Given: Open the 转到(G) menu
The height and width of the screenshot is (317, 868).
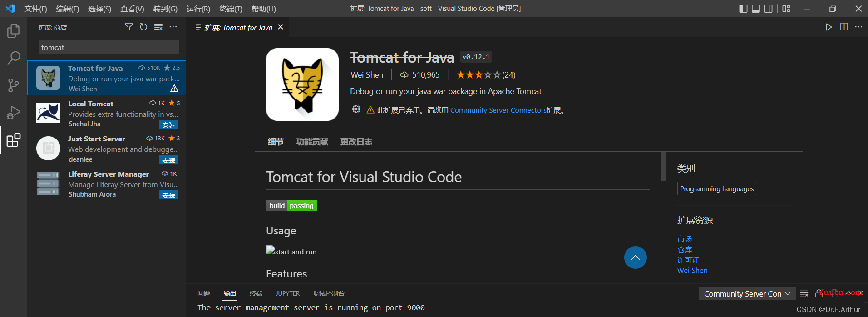Looking at the screenshot, I should [165, 9].
